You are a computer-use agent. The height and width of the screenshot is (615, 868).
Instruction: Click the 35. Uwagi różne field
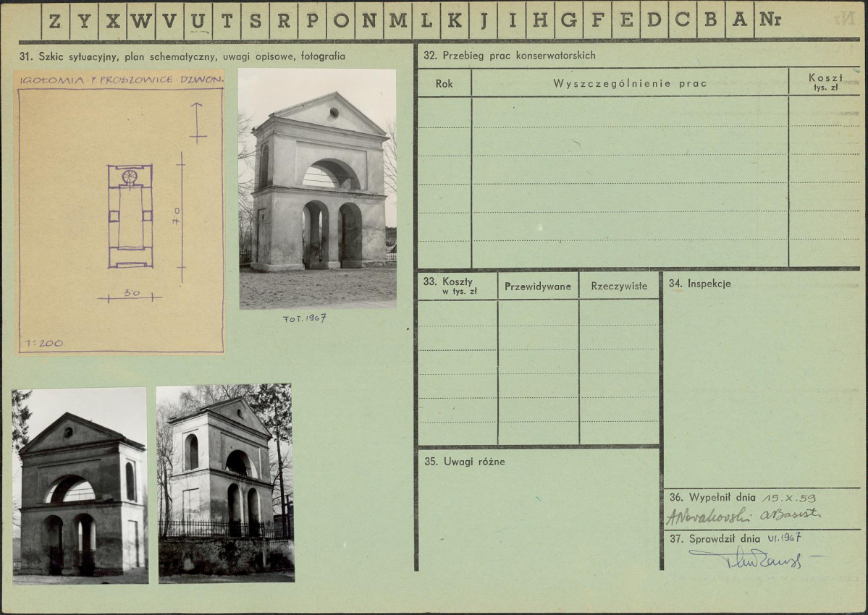click(x=537, y=509)
